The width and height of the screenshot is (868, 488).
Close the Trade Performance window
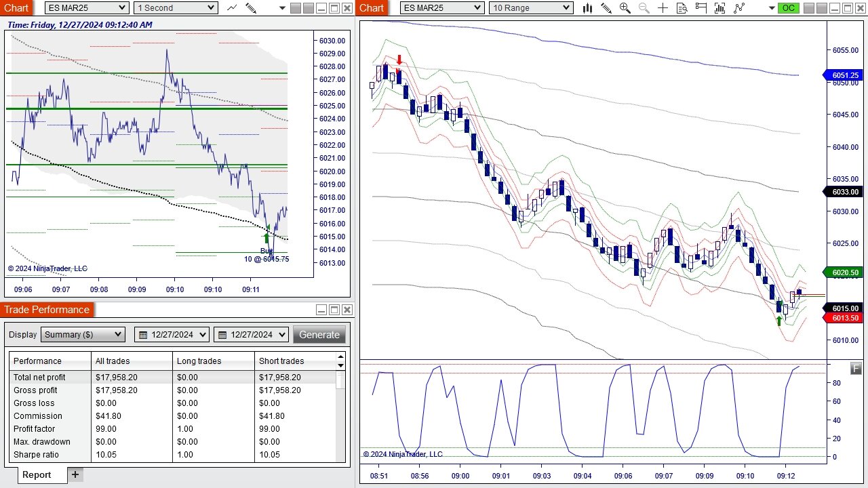click(x=347, y=310)
